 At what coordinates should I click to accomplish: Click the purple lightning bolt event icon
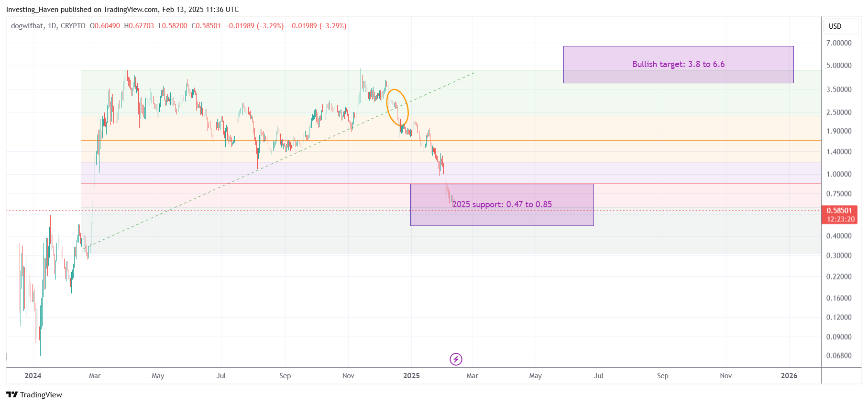[456, 359]
